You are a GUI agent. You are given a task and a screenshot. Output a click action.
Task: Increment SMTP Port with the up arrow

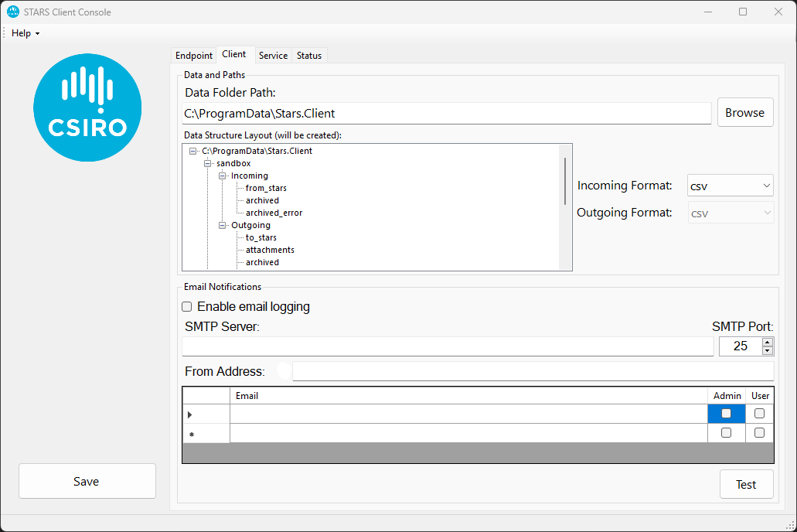[767, 342]
